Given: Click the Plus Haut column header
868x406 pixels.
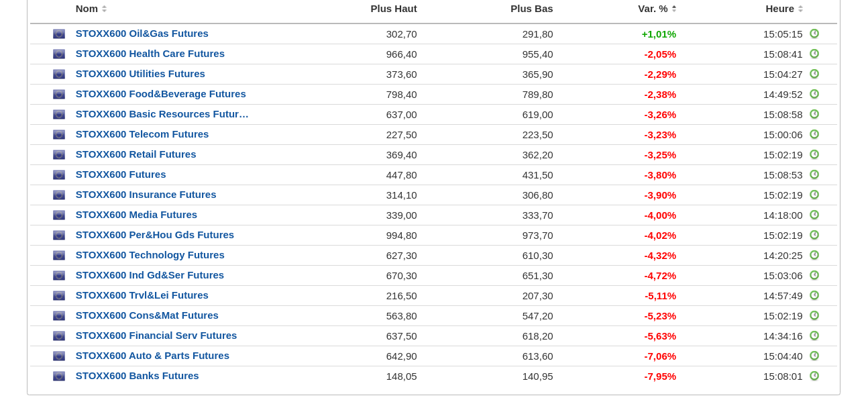Looking at the screenshot, I should point(394,9).
